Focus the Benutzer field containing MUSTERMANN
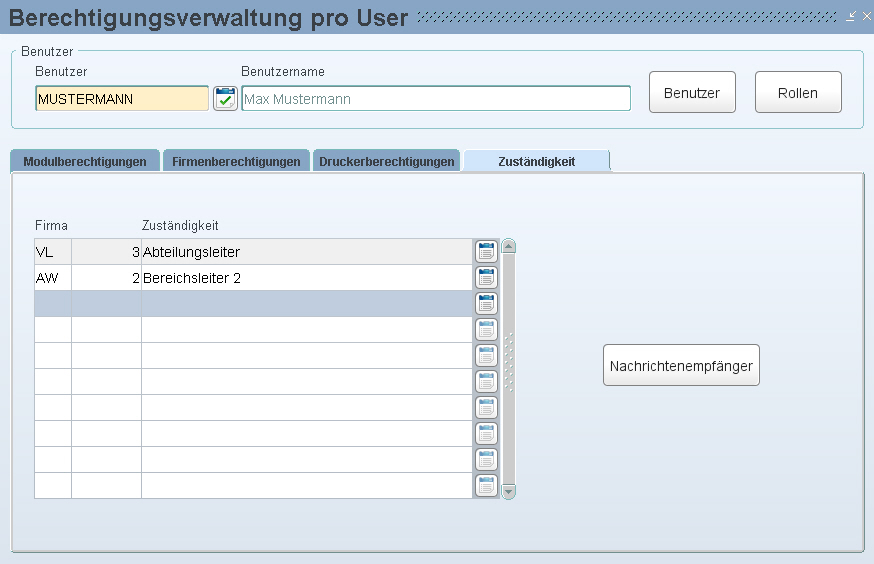The image size is (874, 564). click(x=121, y=99)
